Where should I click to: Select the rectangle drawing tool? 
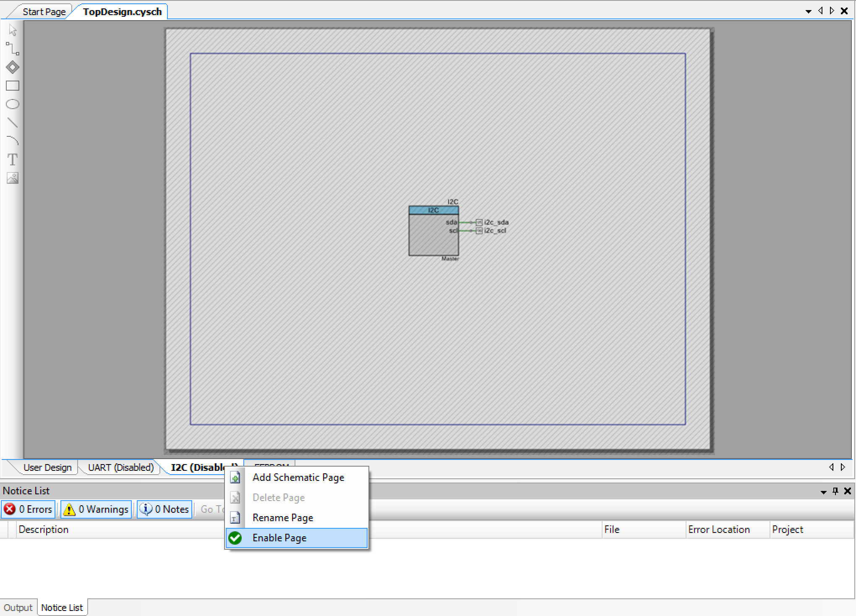(x=13, y=86)
